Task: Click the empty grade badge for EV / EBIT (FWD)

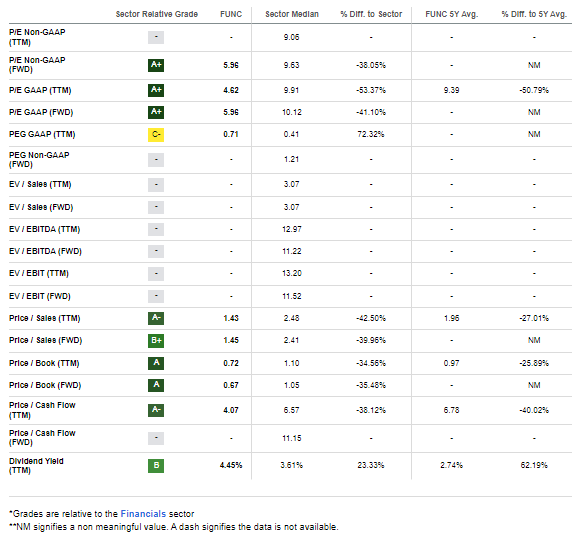Action: 156,296
